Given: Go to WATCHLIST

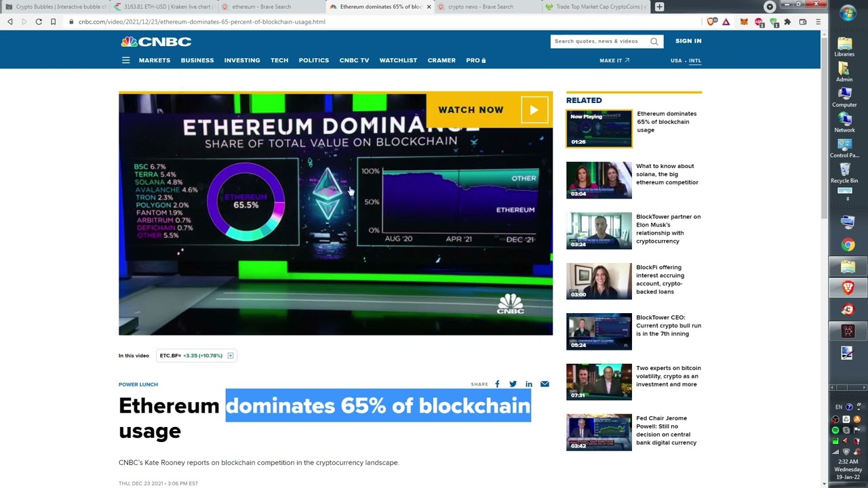Looking at the screenshot, I should coord(398,60).
